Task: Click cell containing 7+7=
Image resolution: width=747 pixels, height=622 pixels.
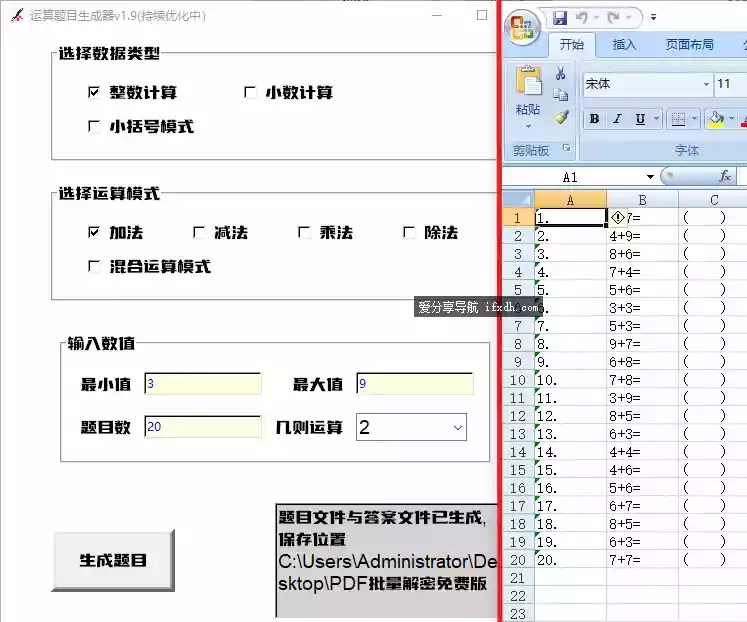Action: 642,560
